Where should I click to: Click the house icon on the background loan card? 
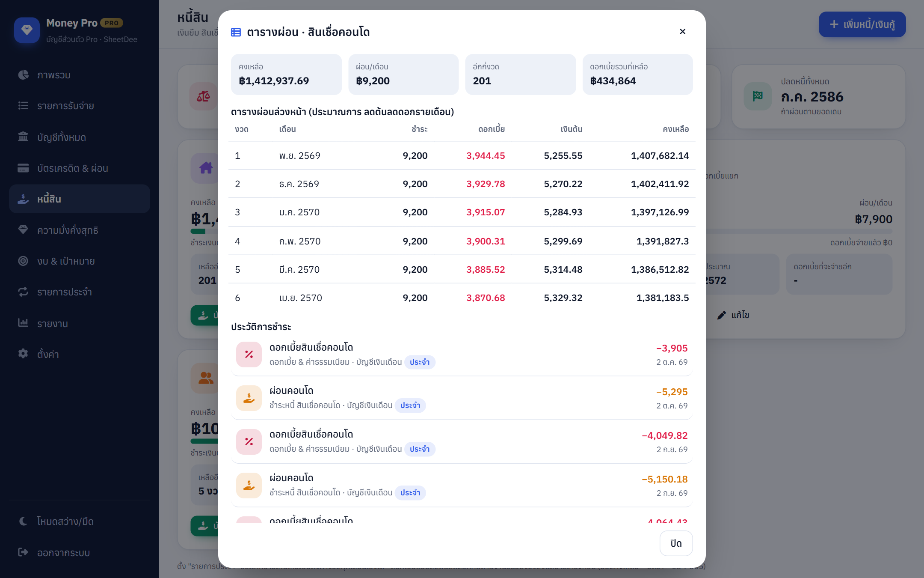[206, 168]
